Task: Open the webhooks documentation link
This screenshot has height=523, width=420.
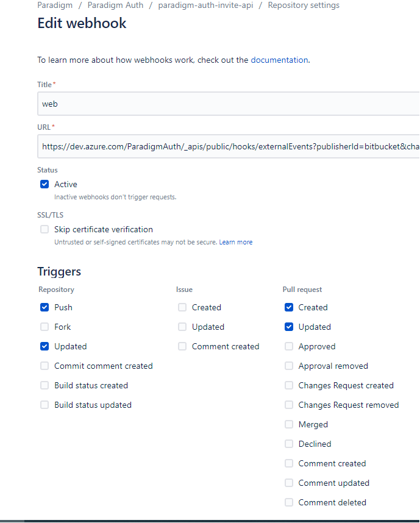Action: pos(279,60)
